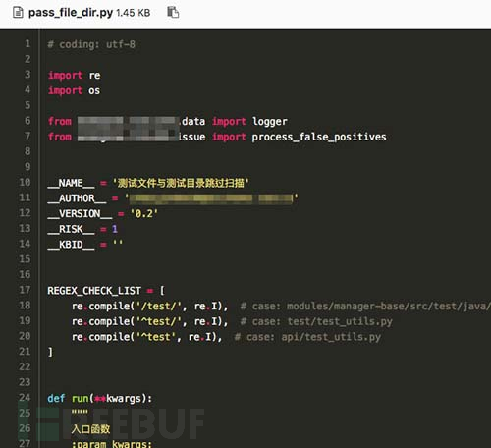Viewport: 491px width, 448px height.
Task: Click the '# coding: utf-8' comment
Action: pos(91,44)
